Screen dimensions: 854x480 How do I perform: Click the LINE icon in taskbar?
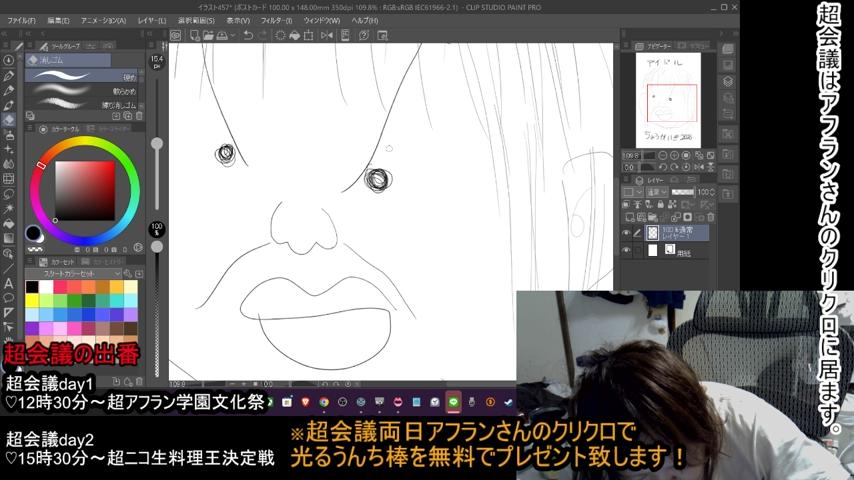(453, 402)
